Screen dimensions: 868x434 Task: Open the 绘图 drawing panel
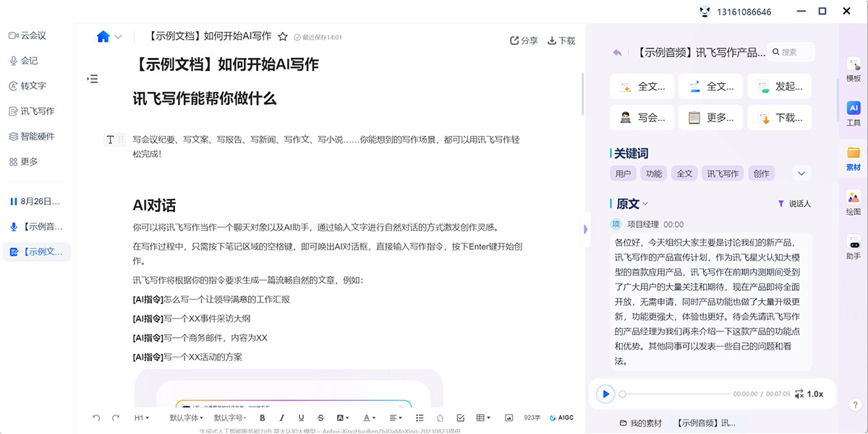click(854, 203)
